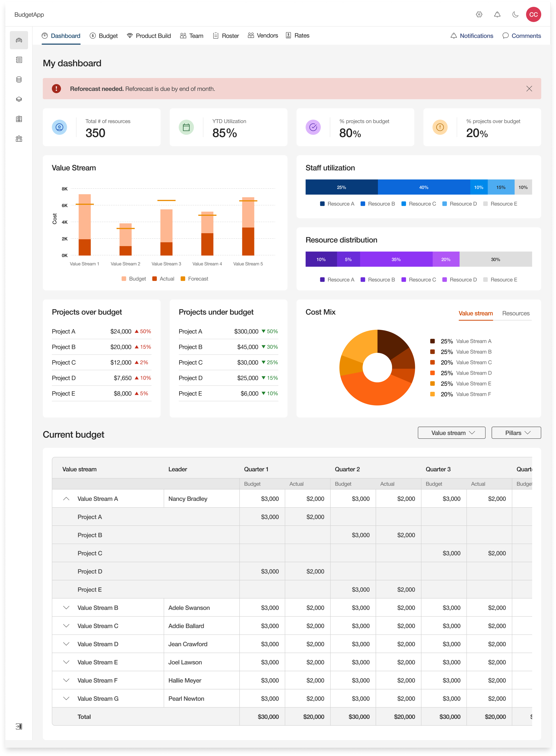Switch Cost Mix to Resources tab
The width and height of the screenshot is (556, 756).
click(x=516, y=313)
